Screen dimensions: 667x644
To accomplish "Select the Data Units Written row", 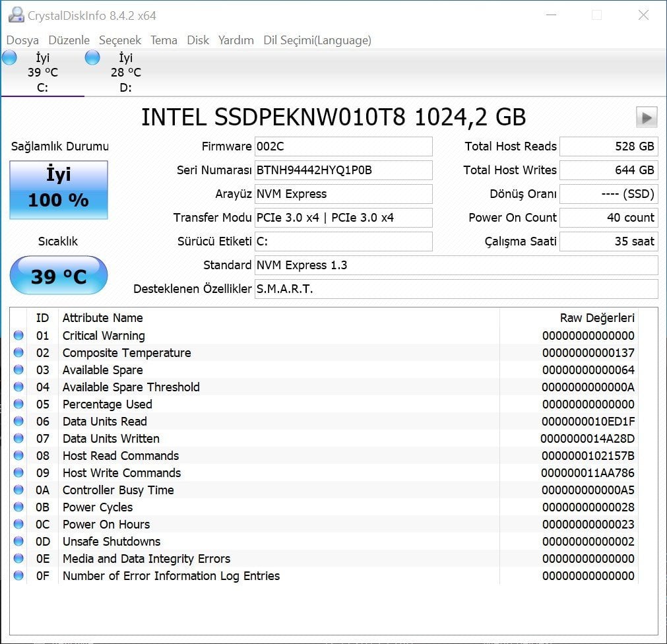I will pos(264,438).
